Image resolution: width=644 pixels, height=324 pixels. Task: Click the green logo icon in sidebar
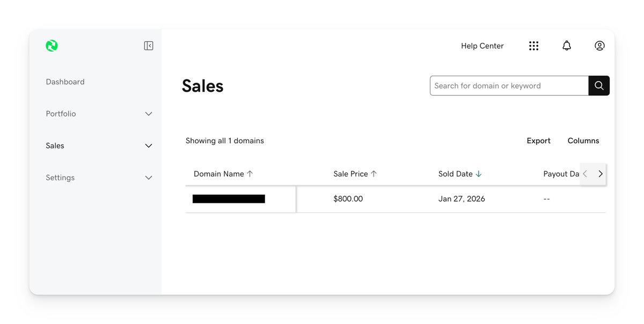52,46
